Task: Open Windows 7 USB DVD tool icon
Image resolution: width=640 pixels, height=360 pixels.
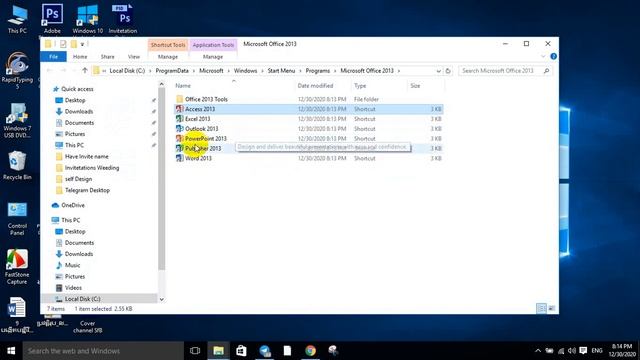Action: (17, 120)
